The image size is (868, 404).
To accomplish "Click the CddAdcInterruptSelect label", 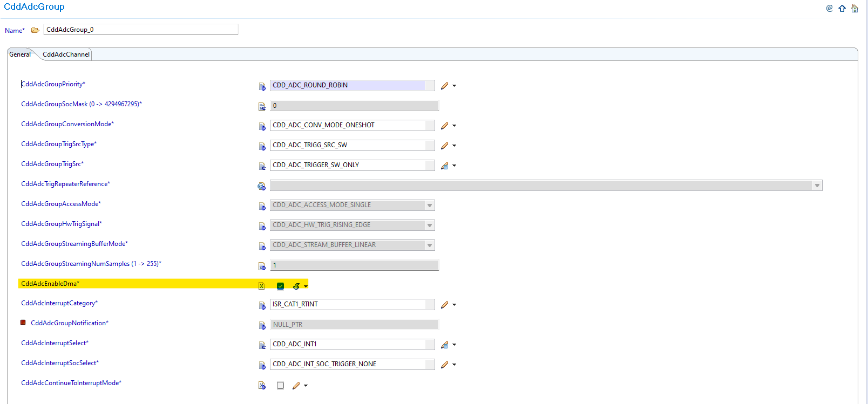I will tap(55, 343).
